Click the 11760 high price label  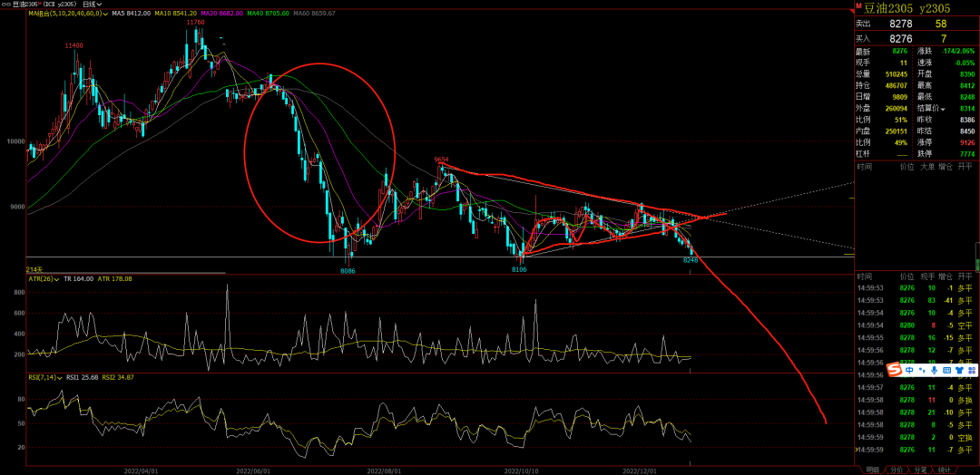click(196, 23)
